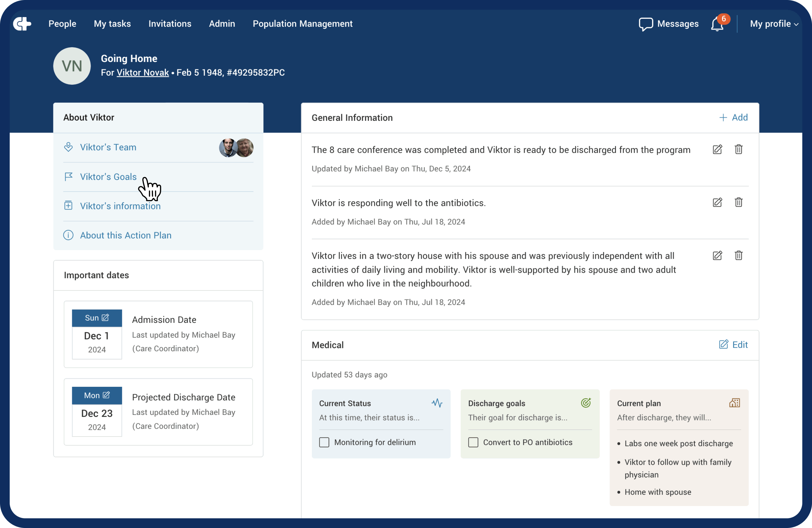Delete the two-story house note
This screenshot has width=812, height=528.
pos(738,256)
